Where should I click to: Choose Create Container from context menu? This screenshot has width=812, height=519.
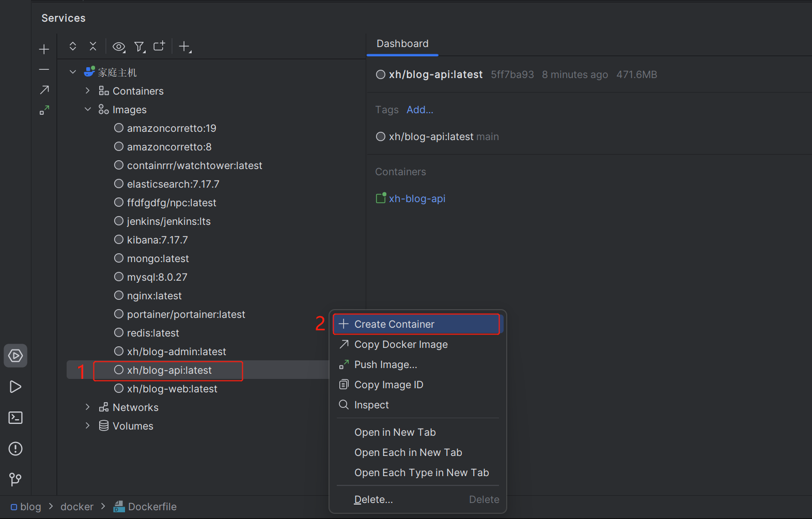394,324
